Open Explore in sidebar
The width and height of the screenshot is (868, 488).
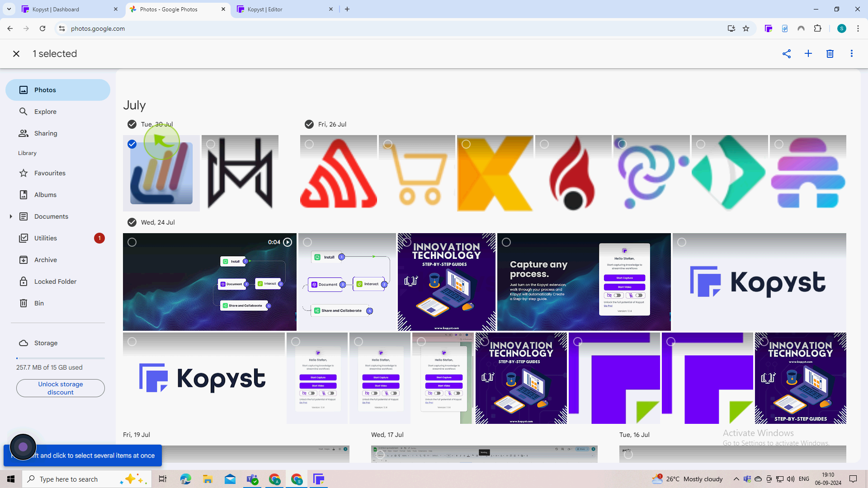coord(58,112)
